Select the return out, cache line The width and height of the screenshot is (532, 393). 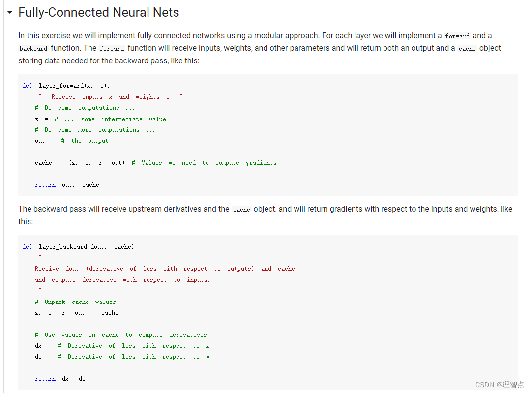[x=64, y=184]
